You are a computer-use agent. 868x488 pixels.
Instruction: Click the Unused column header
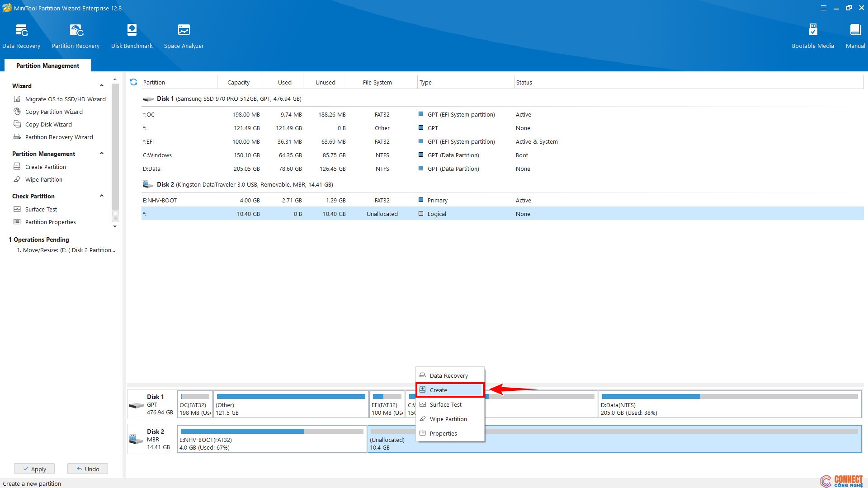(325, 82)
